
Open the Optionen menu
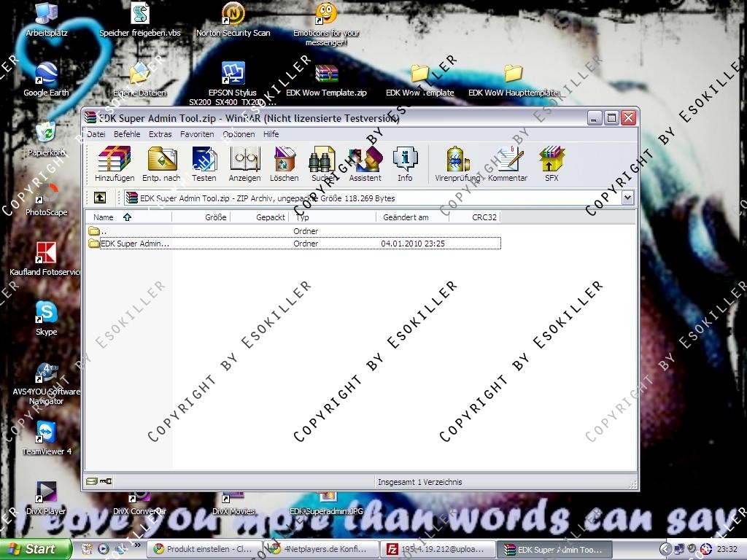[x=239, y=134]
